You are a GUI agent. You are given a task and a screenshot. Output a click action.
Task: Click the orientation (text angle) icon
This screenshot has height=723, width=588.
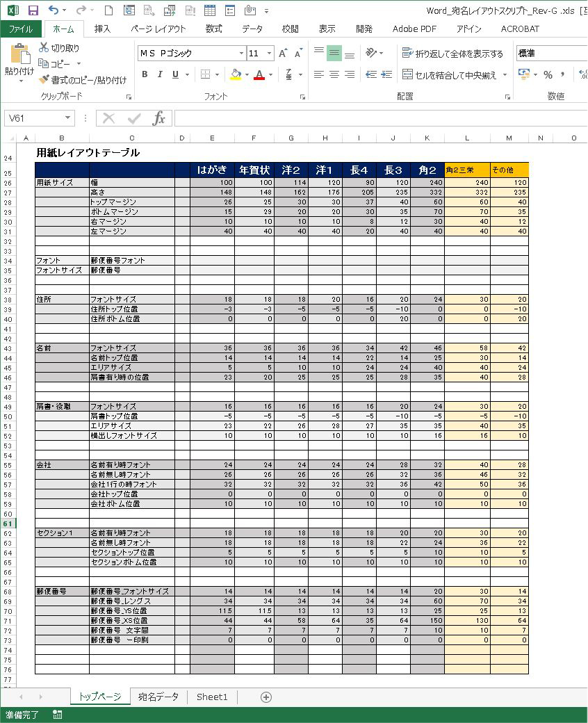point(371,52)
